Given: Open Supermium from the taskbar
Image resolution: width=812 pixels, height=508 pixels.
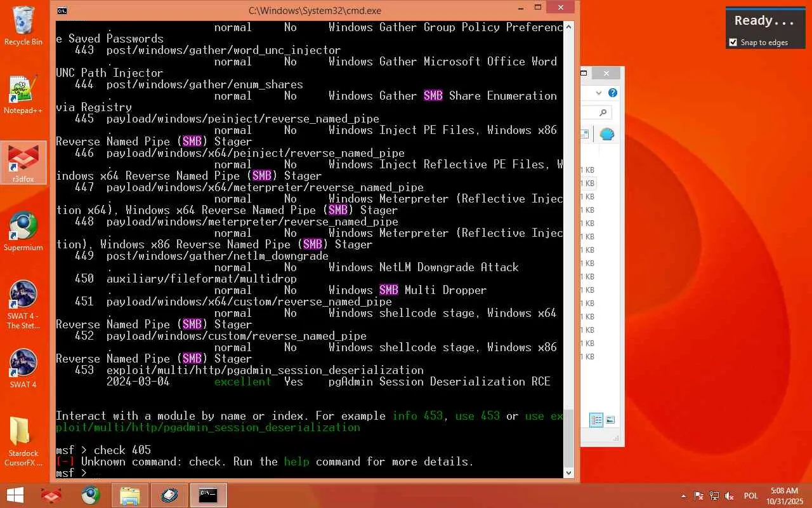Looking at the screenshot, I should coord(91,495).
